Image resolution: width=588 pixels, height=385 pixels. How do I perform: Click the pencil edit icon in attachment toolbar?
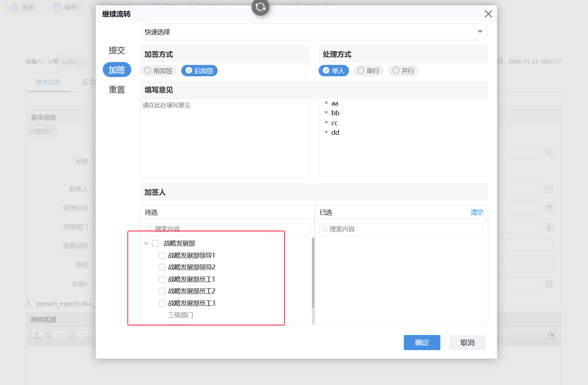click(72, 335)
